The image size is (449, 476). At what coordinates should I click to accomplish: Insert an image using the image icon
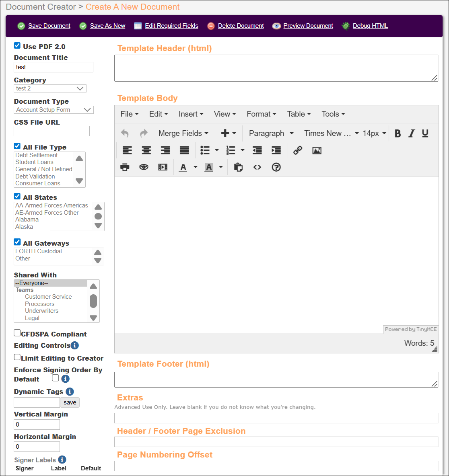point(317,150)
